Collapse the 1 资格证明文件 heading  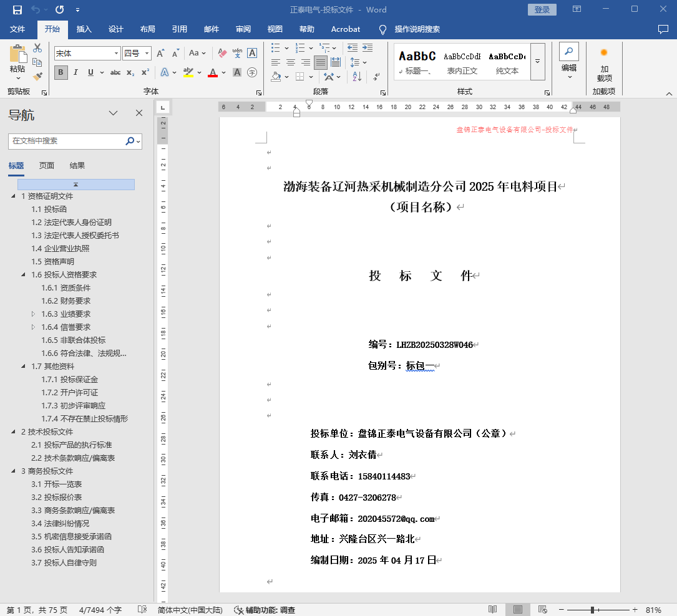tap(13, 196)
